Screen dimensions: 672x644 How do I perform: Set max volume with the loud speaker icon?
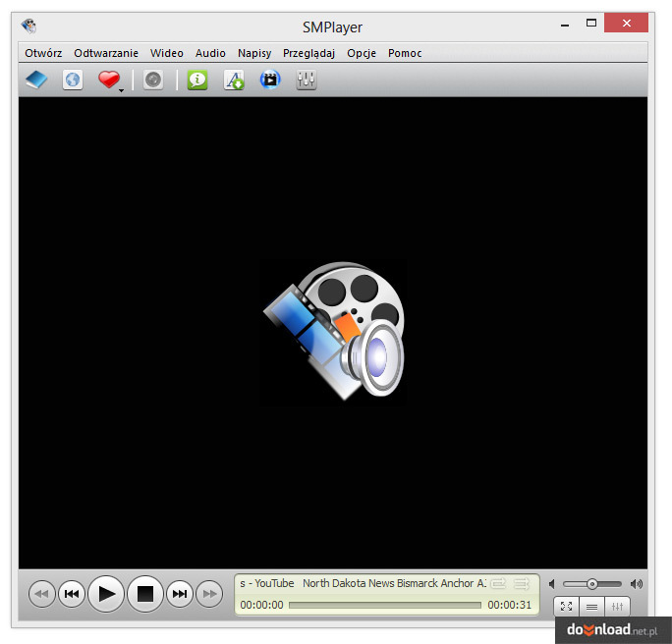click(637, 584)
